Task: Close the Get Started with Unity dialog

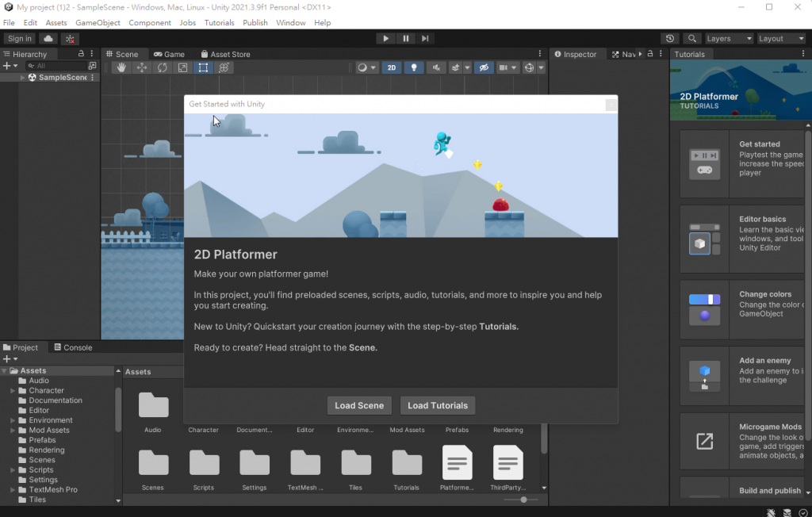Action: [x=611, y=105]
